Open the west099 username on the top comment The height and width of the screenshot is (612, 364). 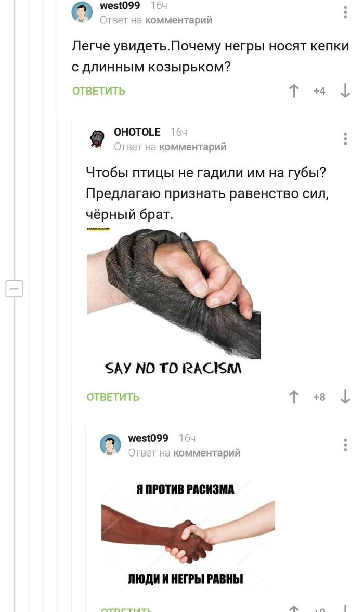coord(120,5)
